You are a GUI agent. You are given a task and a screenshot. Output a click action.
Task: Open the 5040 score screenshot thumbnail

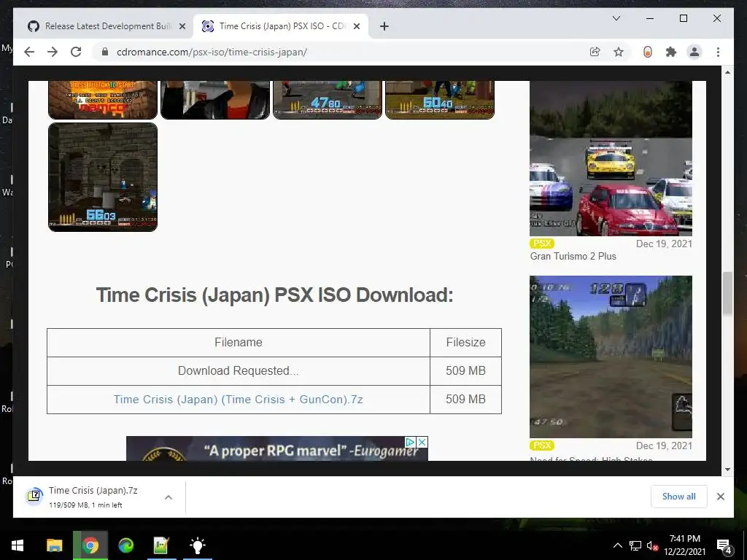pos(440,99)
